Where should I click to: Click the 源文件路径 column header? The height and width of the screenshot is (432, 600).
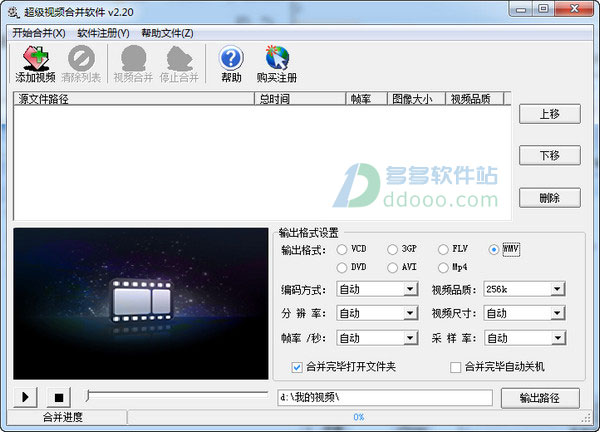pyautogui.click(x=134, y=99)
